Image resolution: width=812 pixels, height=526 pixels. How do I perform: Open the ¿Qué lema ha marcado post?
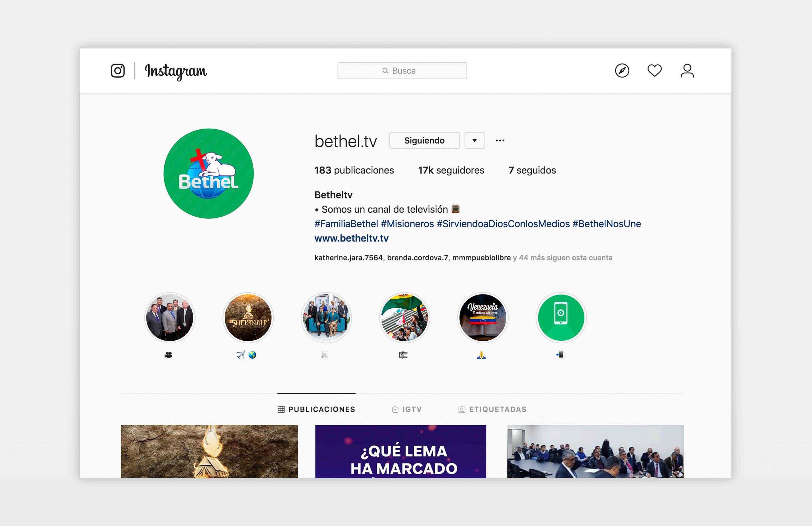click(401, 451)
